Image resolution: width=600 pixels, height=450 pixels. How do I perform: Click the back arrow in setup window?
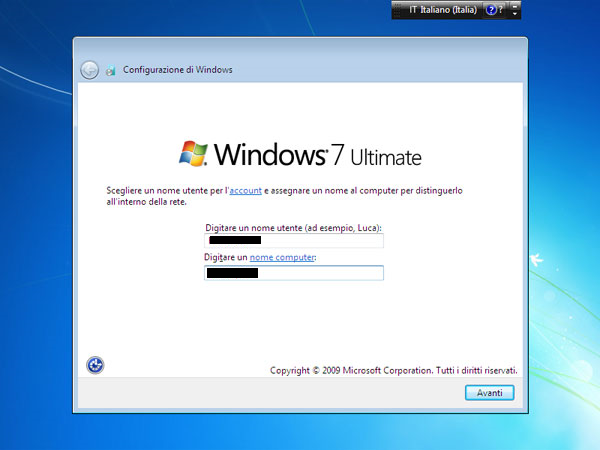coord(90,70)
